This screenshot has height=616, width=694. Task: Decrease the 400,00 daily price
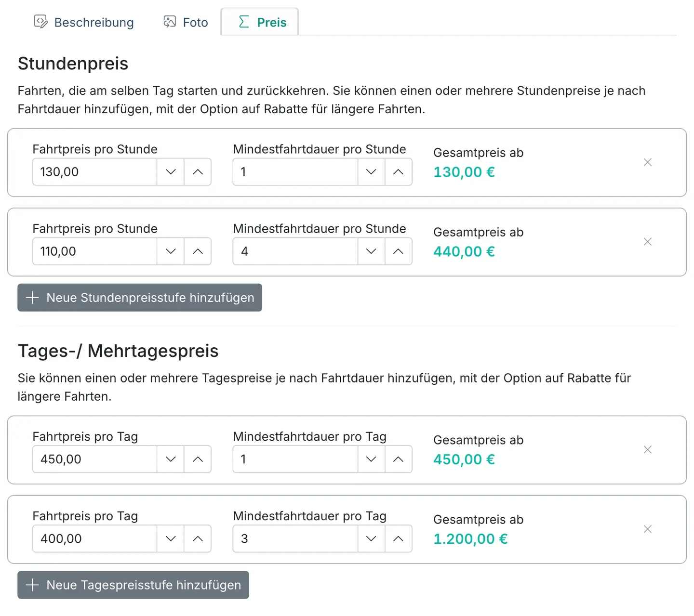click(171, 539)
